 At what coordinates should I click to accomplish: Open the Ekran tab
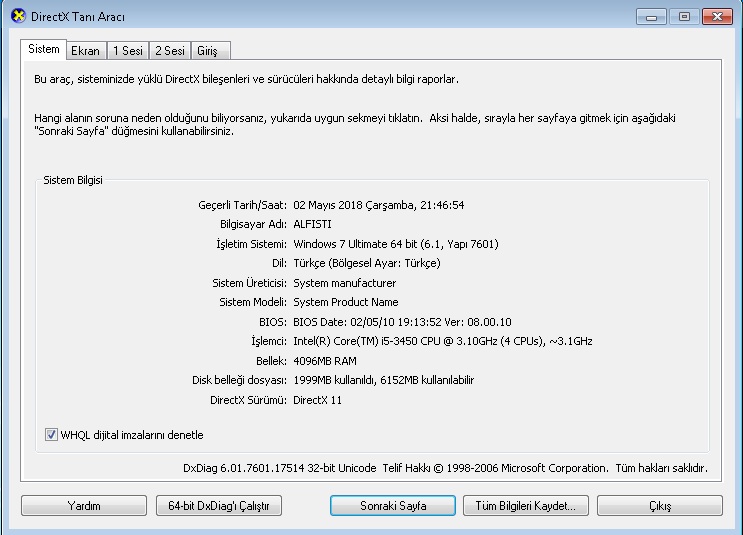[x=86, y=51]
